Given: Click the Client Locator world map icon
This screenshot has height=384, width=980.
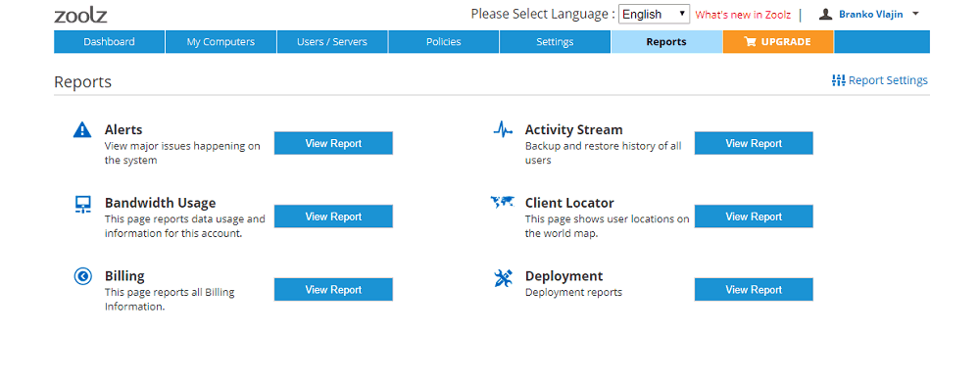Looking at the screenshot, I should (x=502, y=202).
